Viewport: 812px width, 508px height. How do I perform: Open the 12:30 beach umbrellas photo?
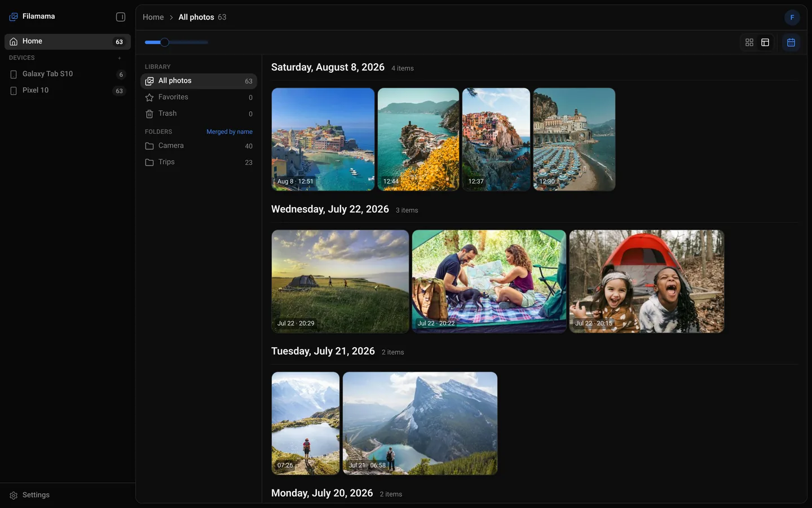pyautogui.click(x=574, y=139)
